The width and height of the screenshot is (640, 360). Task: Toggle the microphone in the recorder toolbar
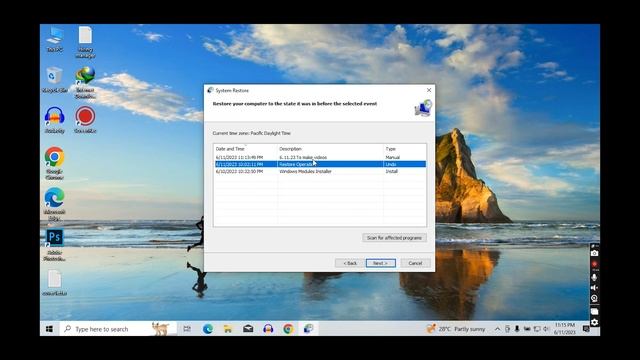tap(594, 278)
